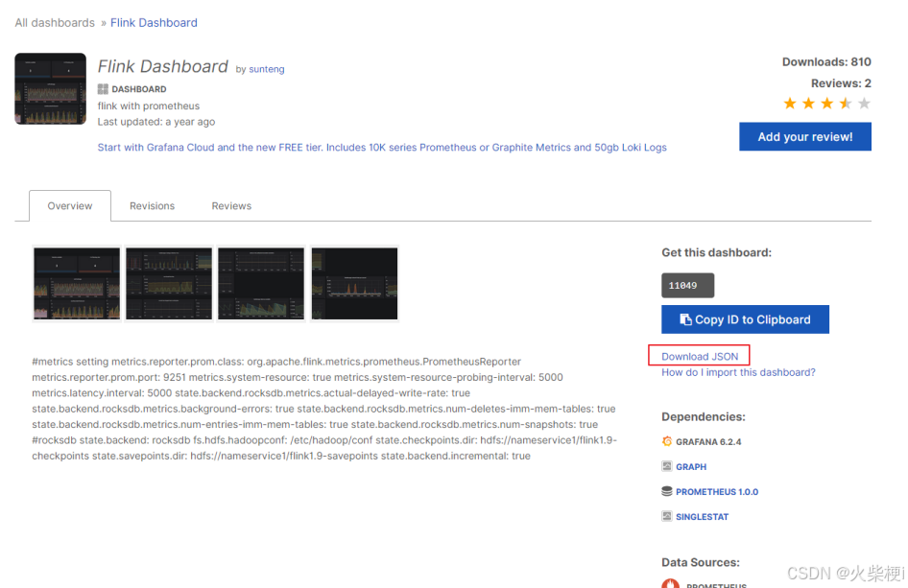Viewport: 908px width, 588px height.
Task: Click the Reviews: 2 count text
Action: point(841,83)
